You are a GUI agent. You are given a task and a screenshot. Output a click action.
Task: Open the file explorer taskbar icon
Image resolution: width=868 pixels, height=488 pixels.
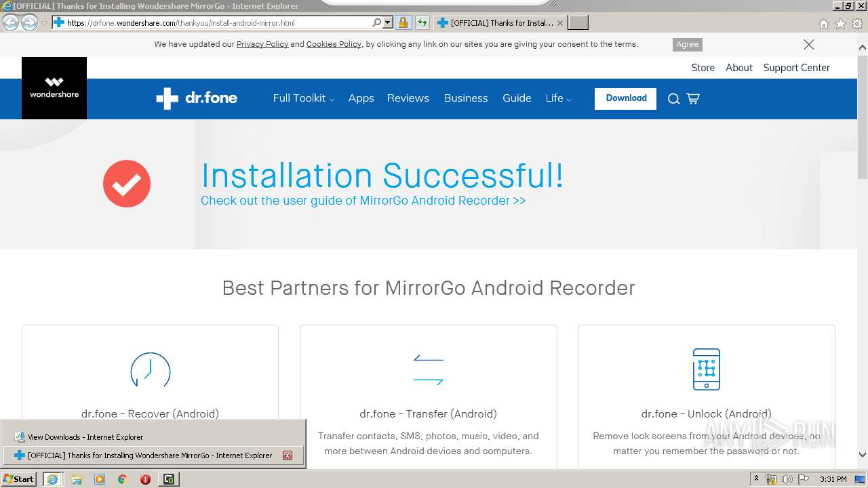(77, 479)
